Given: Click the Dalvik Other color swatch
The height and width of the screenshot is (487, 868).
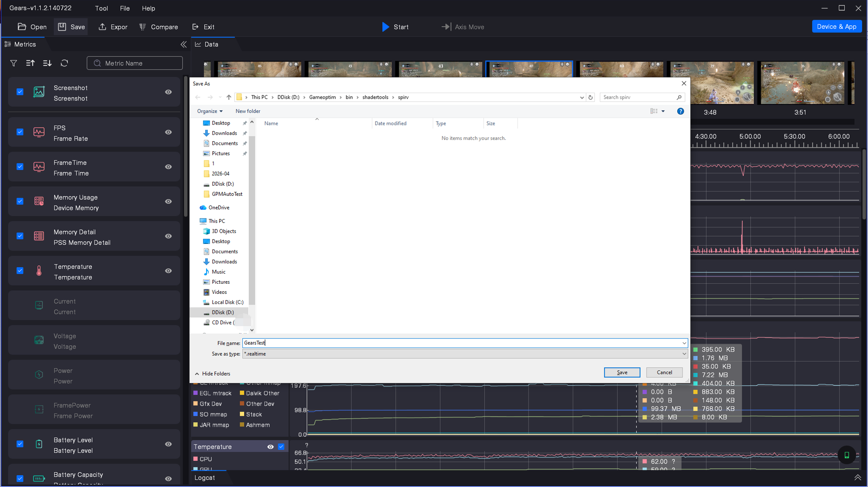Looking at the screenshot, I should pyautogui.click(x=242, y=393).
